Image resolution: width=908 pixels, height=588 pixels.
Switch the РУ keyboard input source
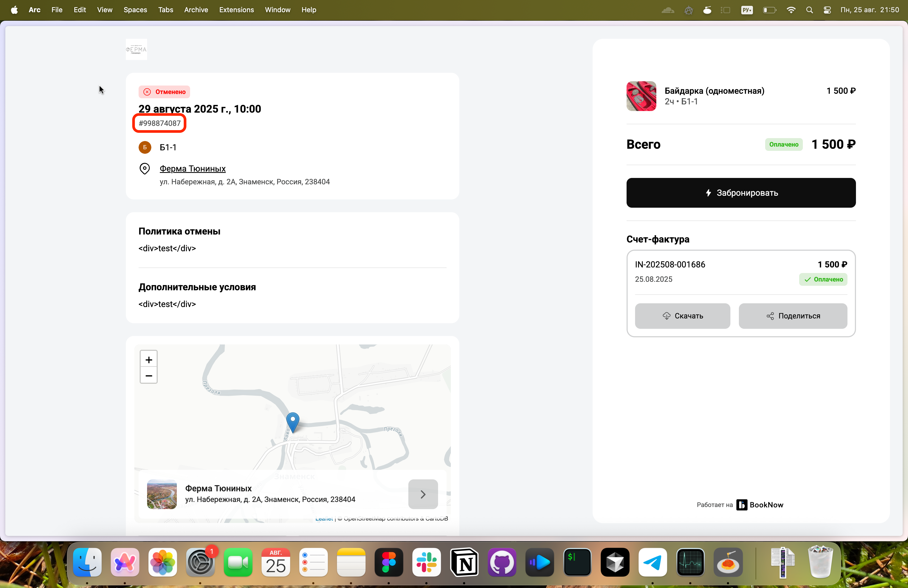(x=747, y=10)
